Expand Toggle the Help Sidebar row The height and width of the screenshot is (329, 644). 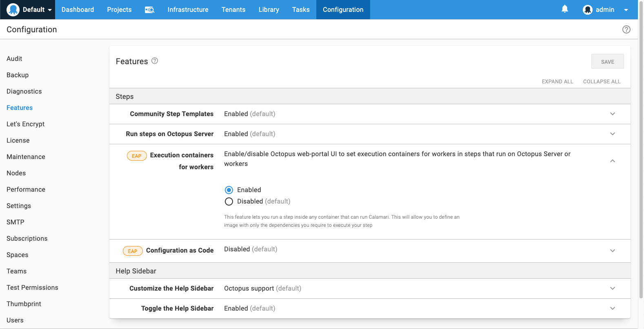612,309
